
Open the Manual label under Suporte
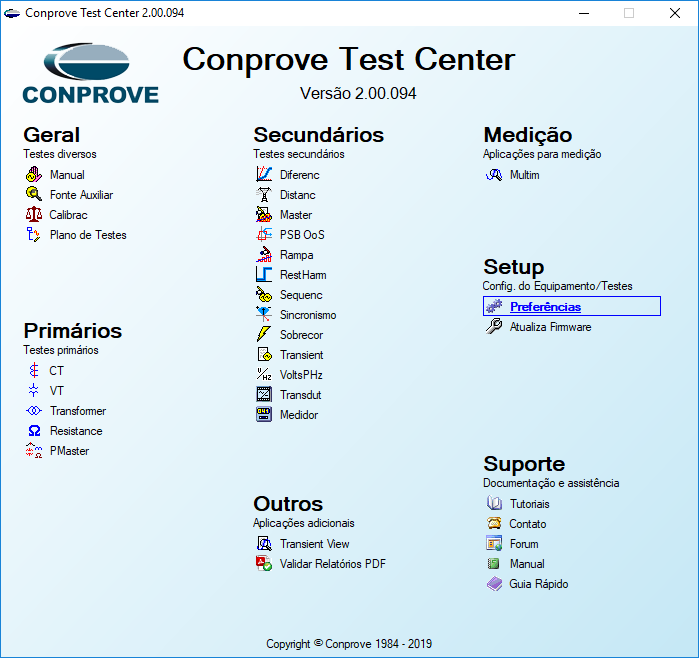(527, 564)
